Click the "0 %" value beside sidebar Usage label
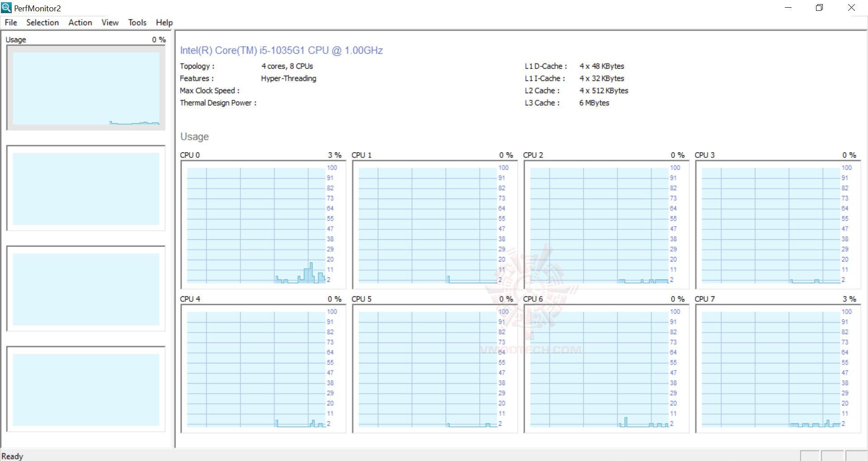This screenshot has width=868, height=461. click(159, 40)
